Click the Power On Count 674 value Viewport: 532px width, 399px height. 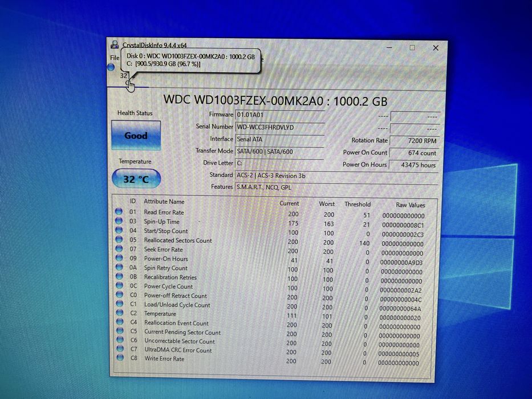pyautogui.click(x=415, y=153)
